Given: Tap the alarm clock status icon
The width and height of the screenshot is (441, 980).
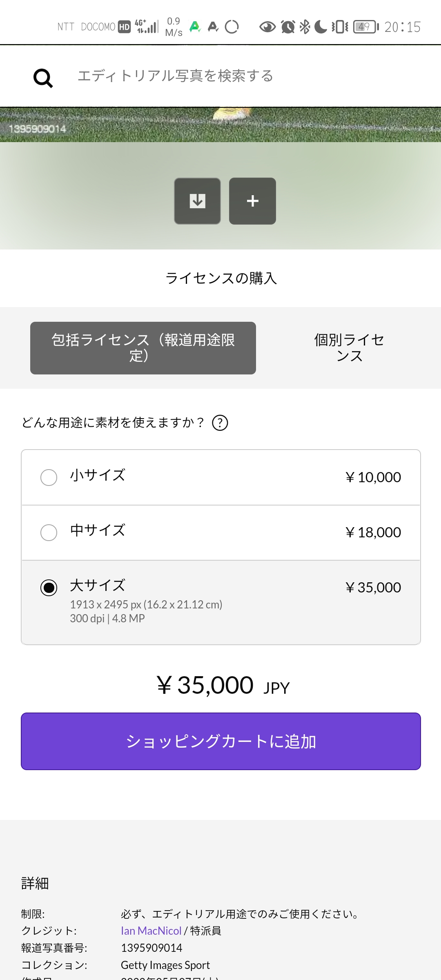Looking at the screenshot, I should click(288, 27).
